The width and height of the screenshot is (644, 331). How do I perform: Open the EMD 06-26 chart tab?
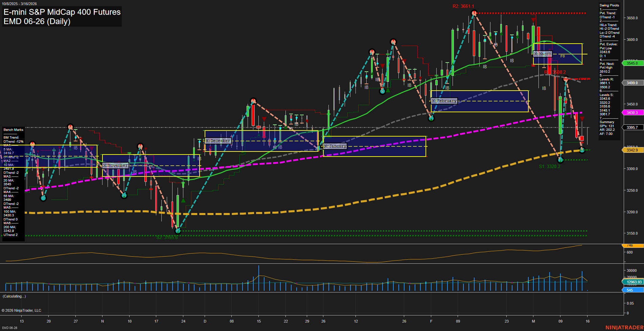click(x=9, y=328)
